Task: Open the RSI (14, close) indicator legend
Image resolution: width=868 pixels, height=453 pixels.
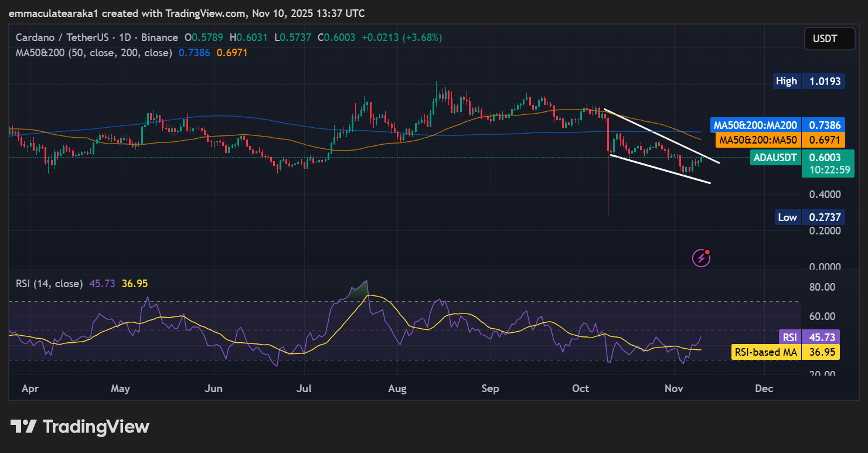Action: click(x=50, y=282)
